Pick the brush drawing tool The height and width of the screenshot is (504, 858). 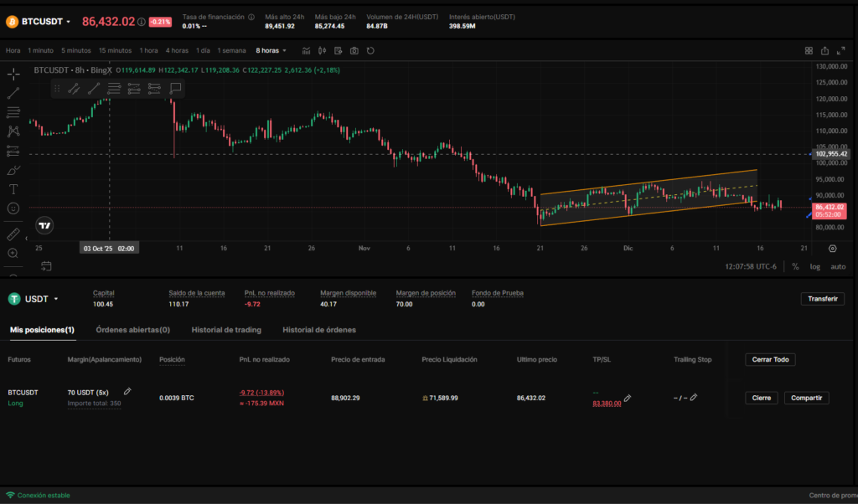coord(13,170)
